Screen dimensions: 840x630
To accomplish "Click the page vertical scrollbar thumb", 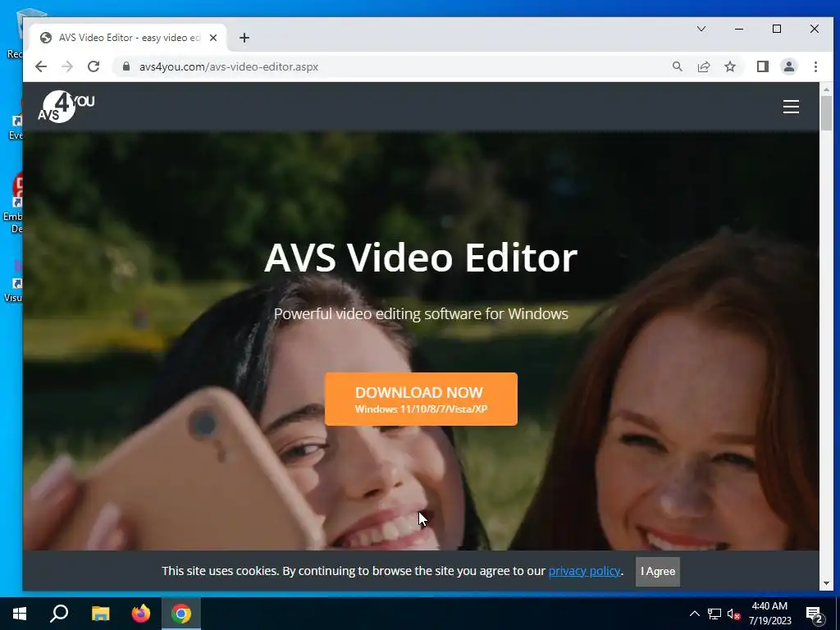I will pos(826,112).
